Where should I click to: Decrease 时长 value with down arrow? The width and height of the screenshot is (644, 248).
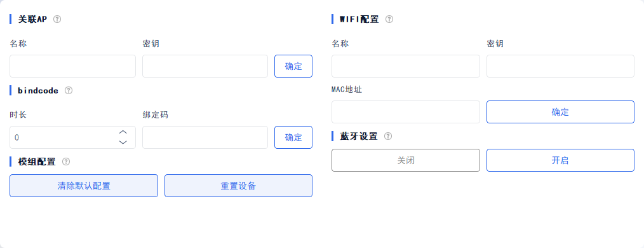(123, 142)
